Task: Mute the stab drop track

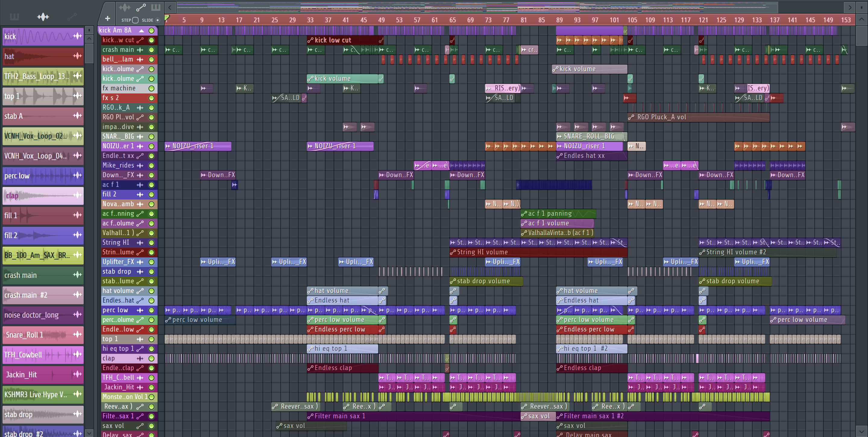Action: coord(152,272)
